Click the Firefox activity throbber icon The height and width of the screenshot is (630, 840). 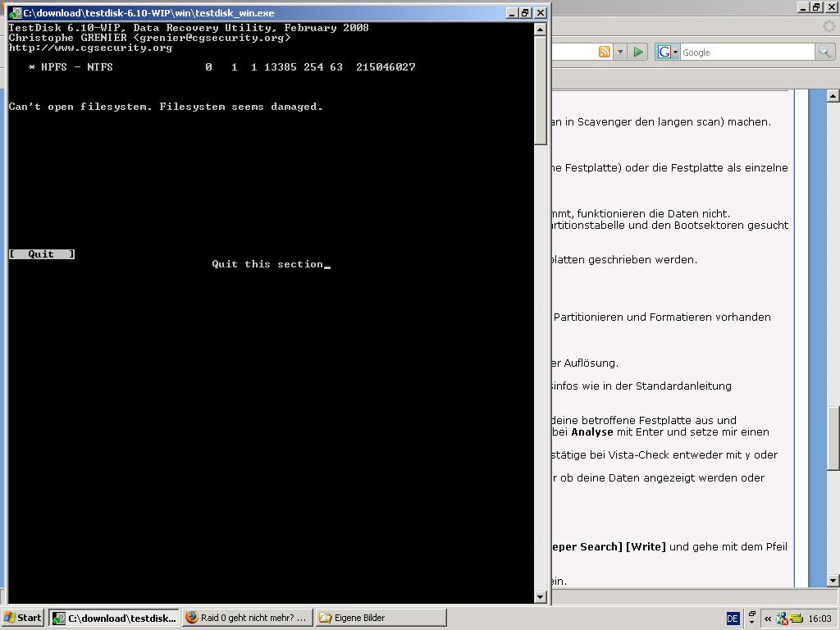[829, 25]
